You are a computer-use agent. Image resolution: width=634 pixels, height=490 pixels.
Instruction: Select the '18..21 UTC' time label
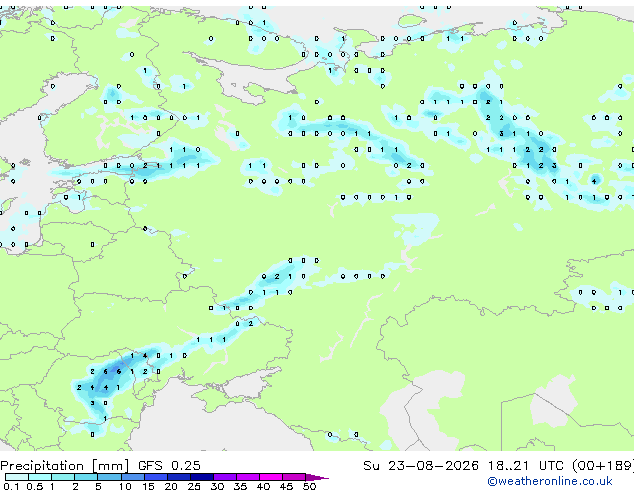pyautogui.click(x=525, y=465)
